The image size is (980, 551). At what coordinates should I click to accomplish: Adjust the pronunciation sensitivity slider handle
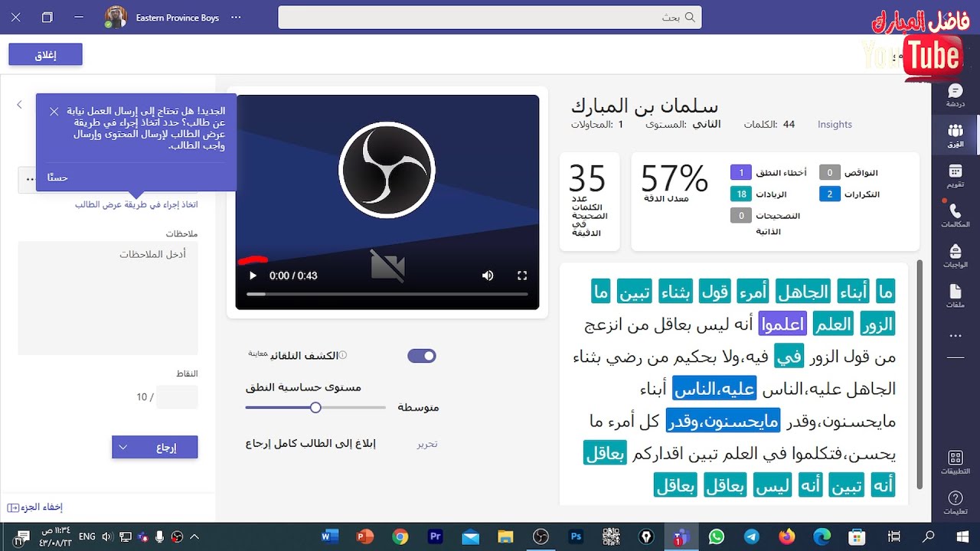(x=315, y=407)
